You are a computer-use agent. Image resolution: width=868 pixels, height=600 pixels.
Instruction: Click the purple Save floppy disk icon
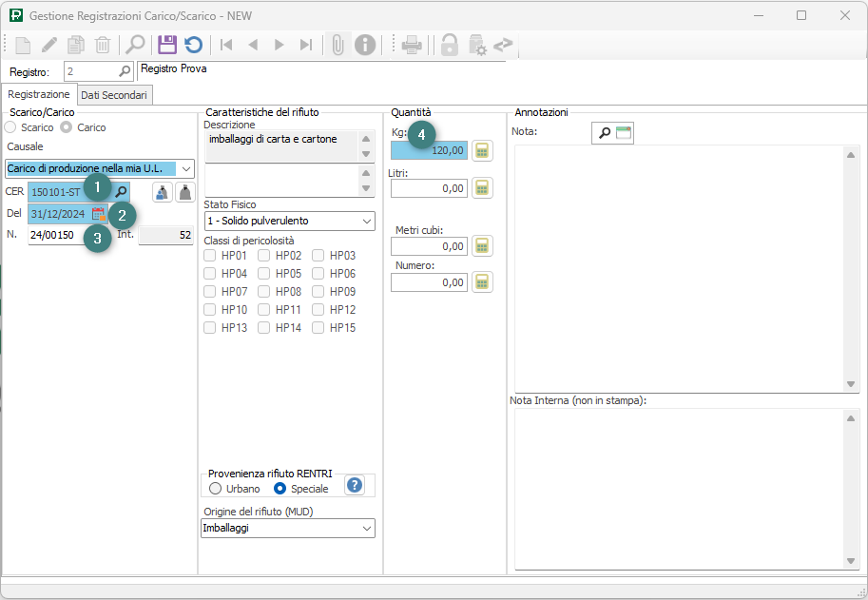(167, 45)
